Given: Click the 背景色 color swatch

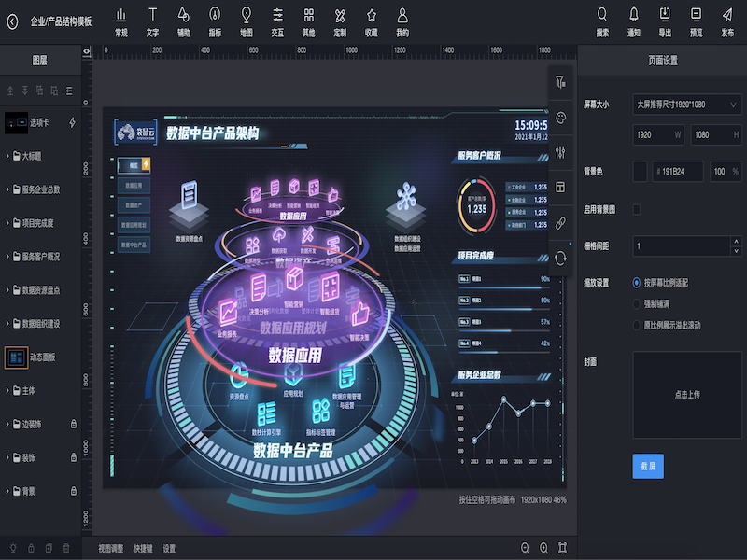Looking at the screenshot, I should click(x=640, y=172).
